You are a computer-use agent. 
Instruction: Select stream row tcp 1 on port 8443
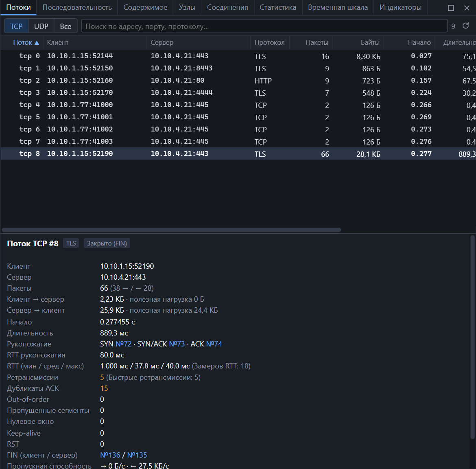[x=238, y=68]
